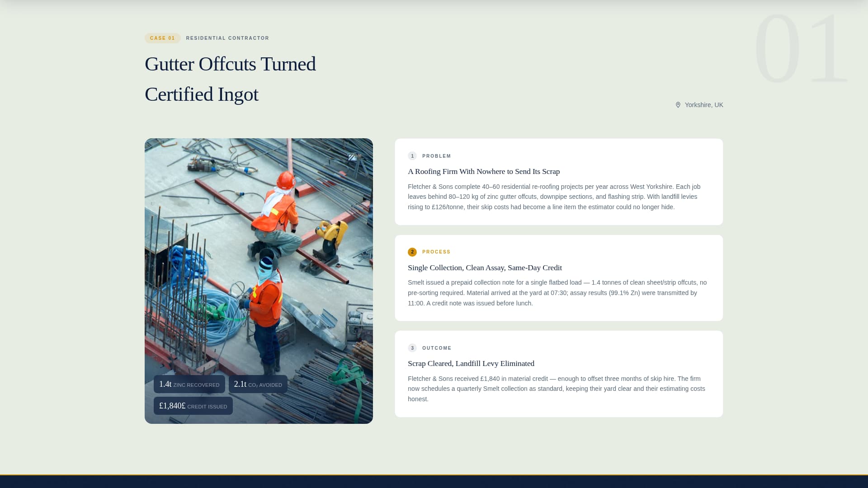Screen dimensions: 868x488
Task: Click 'Single Collection, Clean Assay' title
Action: coord(485,268)
